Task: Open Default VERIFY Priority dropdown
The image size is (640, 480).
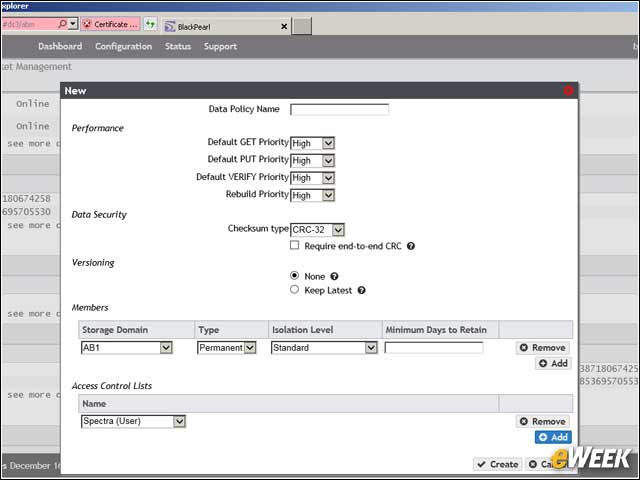Action: click(312, 178)
